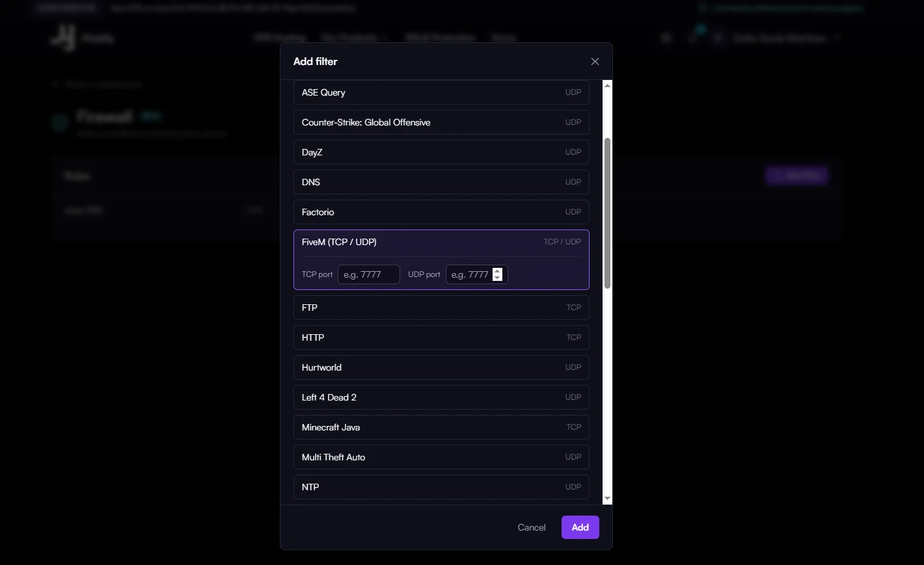
Task: Close the Add filter dialog
Action: pyautogui.click(x=595, y=61)
